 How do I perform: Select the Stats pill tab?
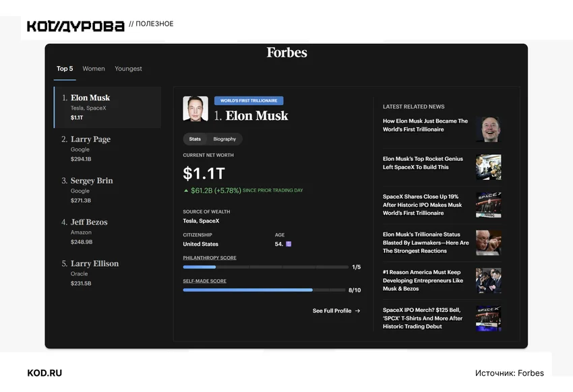coord(195,139)
